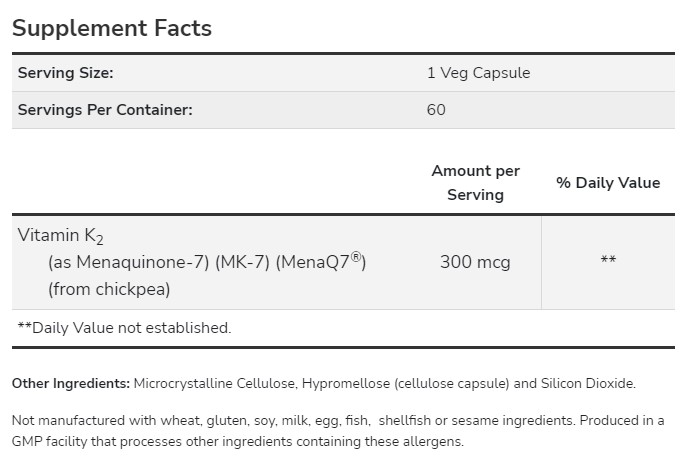This screenshot has width=684, height=461.
Task: Click the Supplement Facts heading
Action: pyautogui.click(x=112, y=28)
